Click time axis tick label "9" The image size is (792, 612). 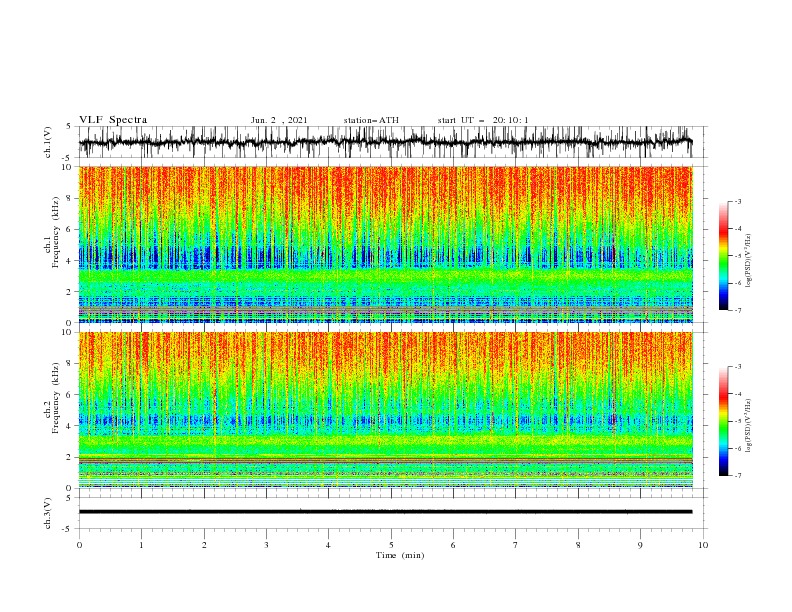click(x=640, y=545)
